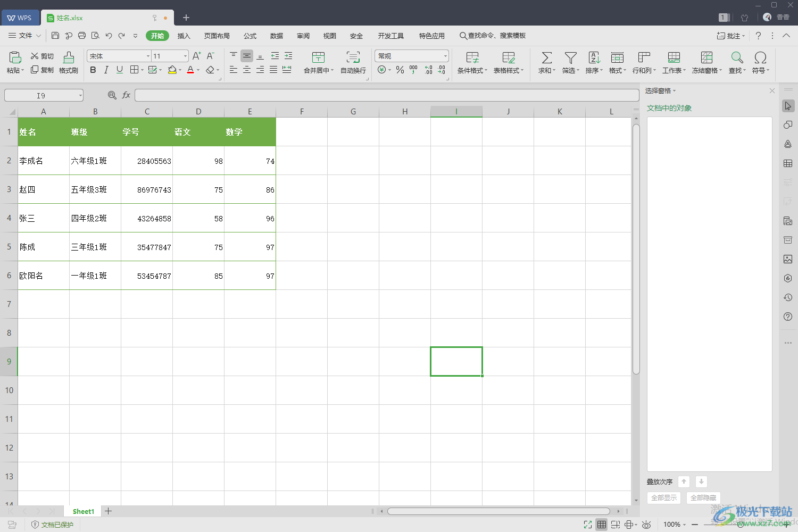Increase font size with A+ icon
The height and width of the screenshot is (532, 798).
pyautogui.click(x=197, y=56)
